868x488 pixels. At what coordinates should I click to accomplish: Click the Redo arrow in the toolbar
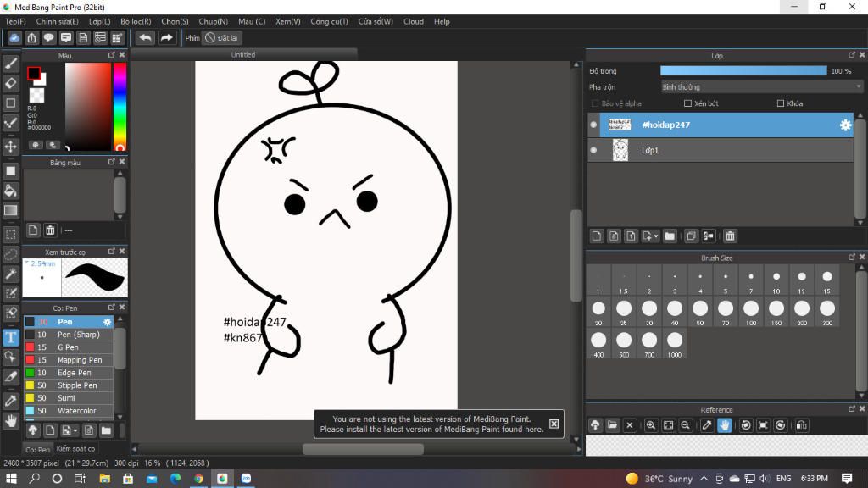[166, 37]
